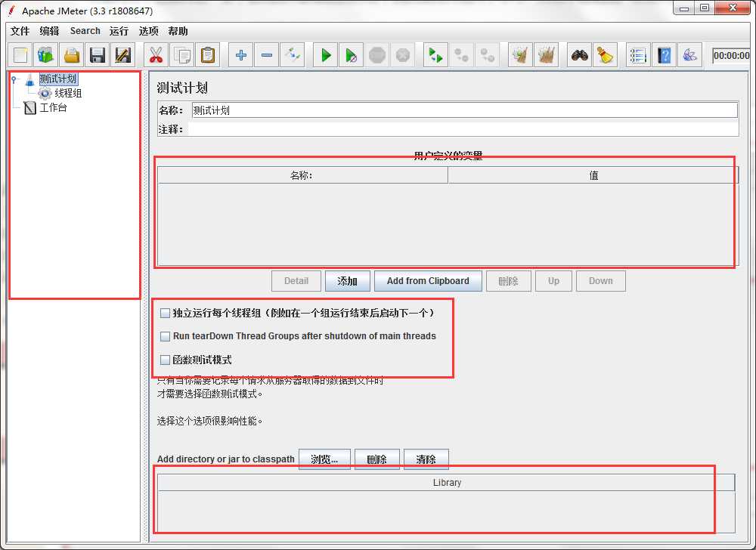
Task: Open the 文件 menu
Action: click(x=20, y=31)
